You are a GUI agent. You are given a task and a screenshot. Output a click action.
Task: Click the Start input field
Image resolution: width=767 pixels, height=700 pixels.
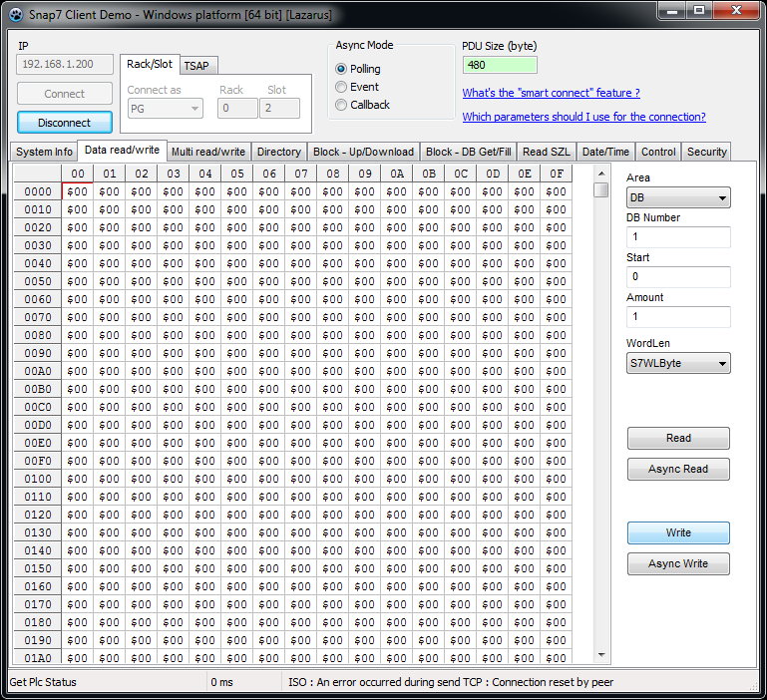[678, 277]
